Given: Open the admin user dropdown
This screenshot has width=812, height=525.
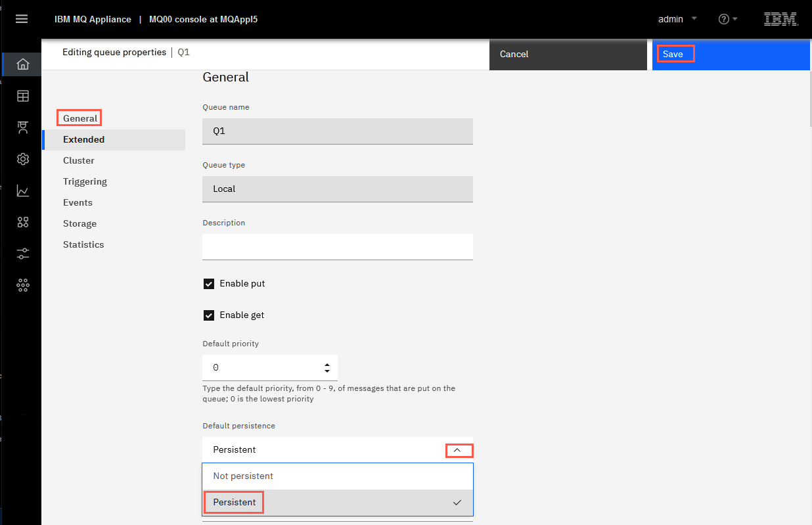Looking at the screenshot, I should [x=677, y=19].
